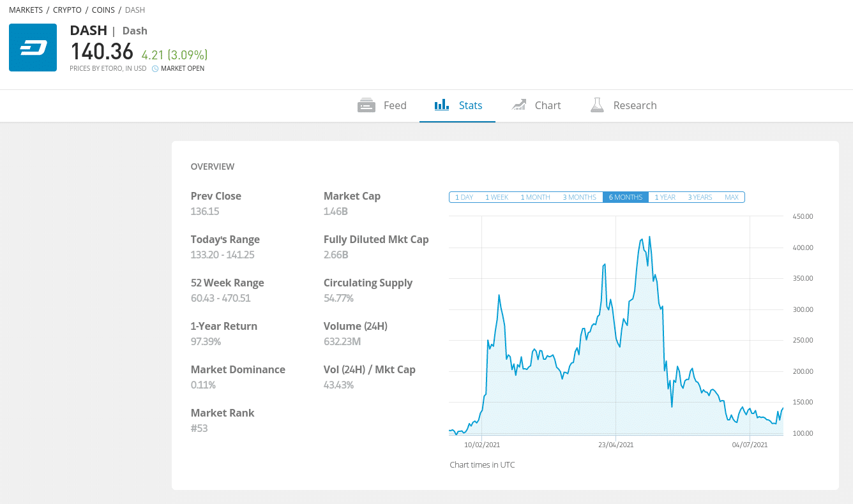Select the 6 MONTHS chart range
This screenshot has width=853, height=504.
tap(626, 197)
